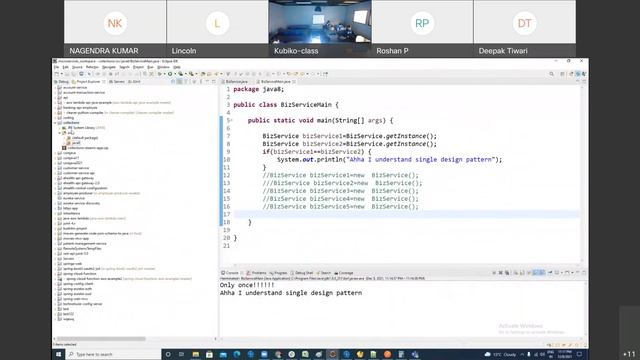Open Microsoft Edge from the taskbar
This screenshot has width=640, height=360.
tap(237, 354)
